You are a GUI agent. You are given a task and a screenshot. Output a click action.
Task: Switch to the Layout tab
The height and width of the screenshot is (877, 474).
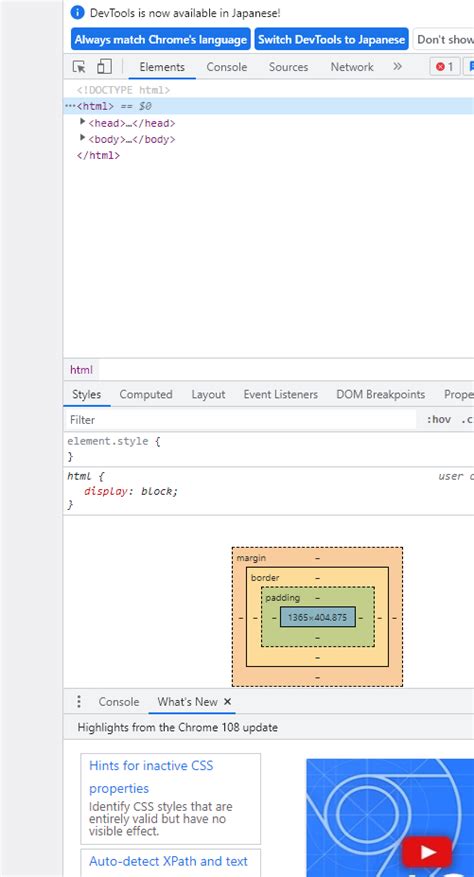point(208,394)
